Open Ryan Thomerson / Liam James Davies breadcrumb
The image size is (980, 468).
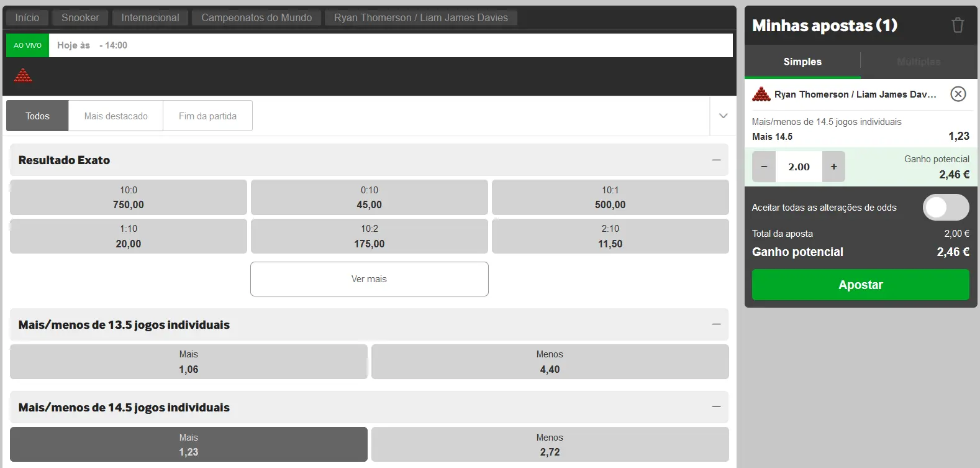point(421,17)
